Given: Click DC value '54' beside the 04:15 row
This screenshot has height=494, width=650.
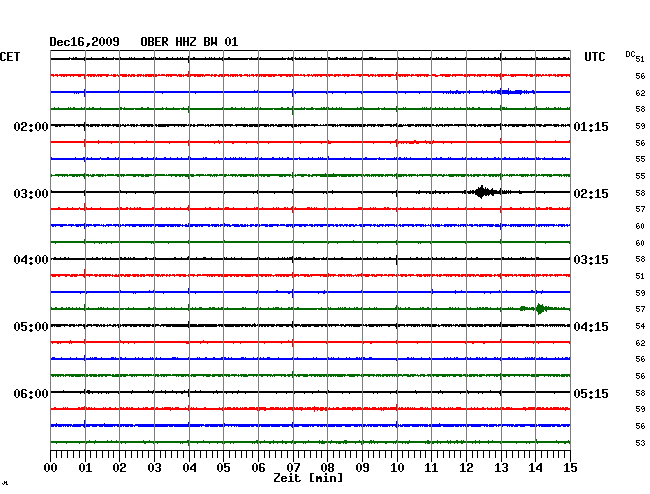Looking at the screenshot, I should pyautogui.click(x=640, y=326).
